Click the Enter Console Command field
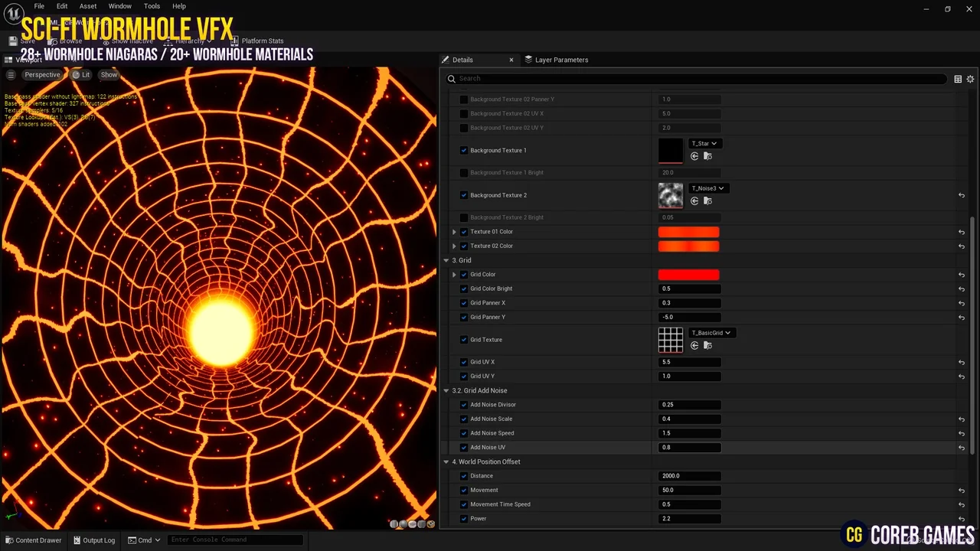This screenshot has height=551, width=980. (x=234, y=540)
